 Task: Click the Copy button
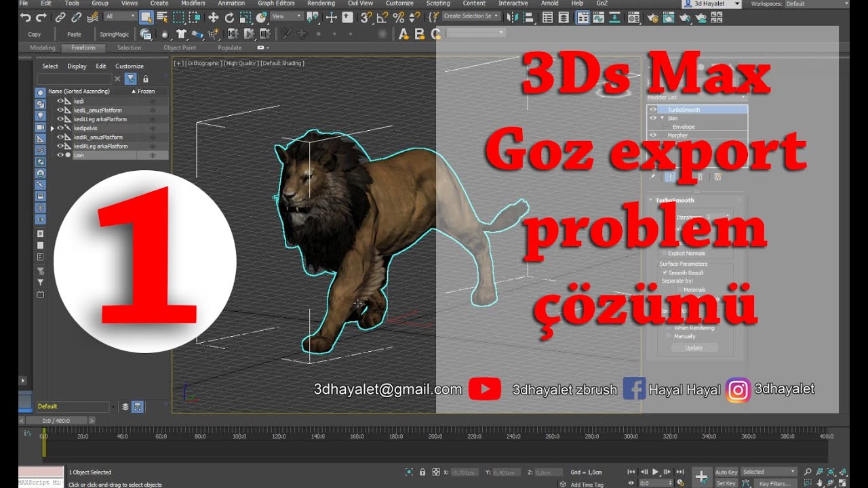(35, 34)
